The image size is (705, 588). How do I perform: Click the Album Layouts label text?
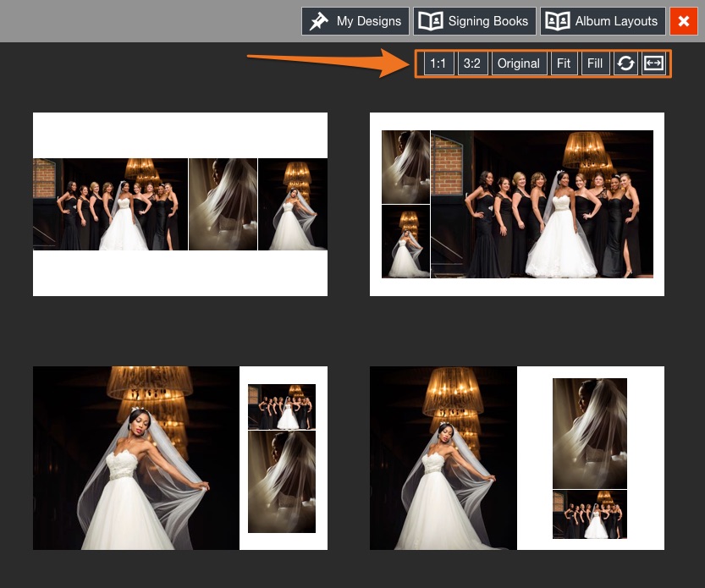[x=616, y=21]
